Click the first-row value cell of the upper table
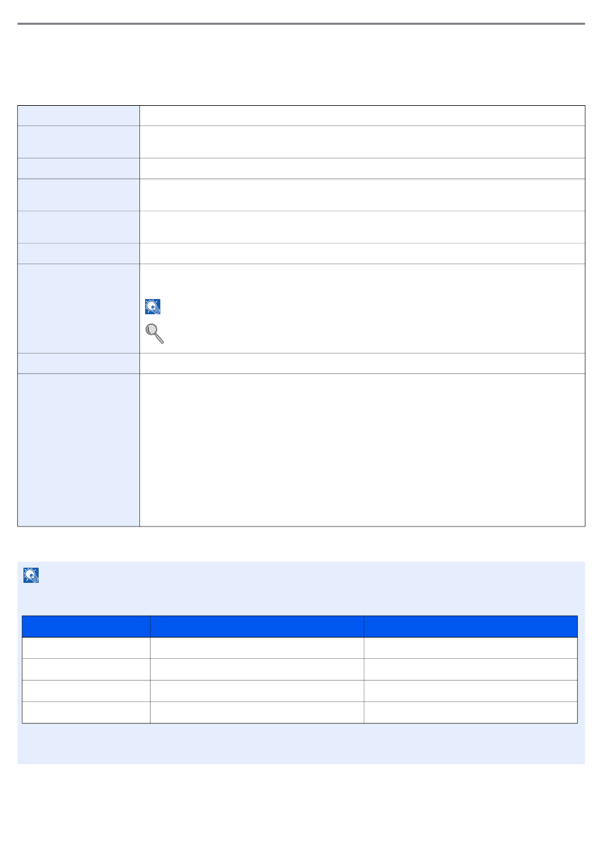 tap(362, 115)
